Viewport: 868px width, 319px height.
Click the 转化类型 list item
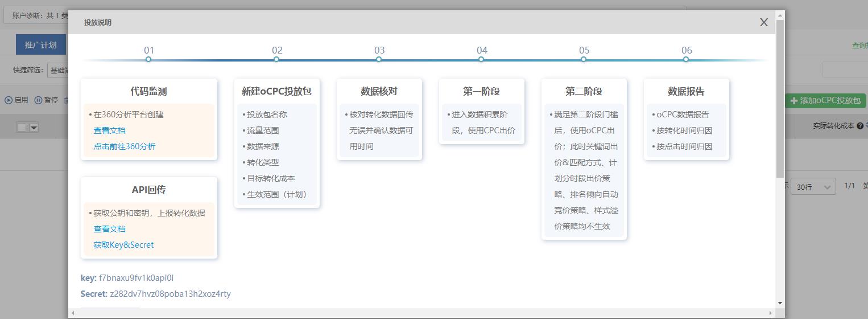[263, 162]
